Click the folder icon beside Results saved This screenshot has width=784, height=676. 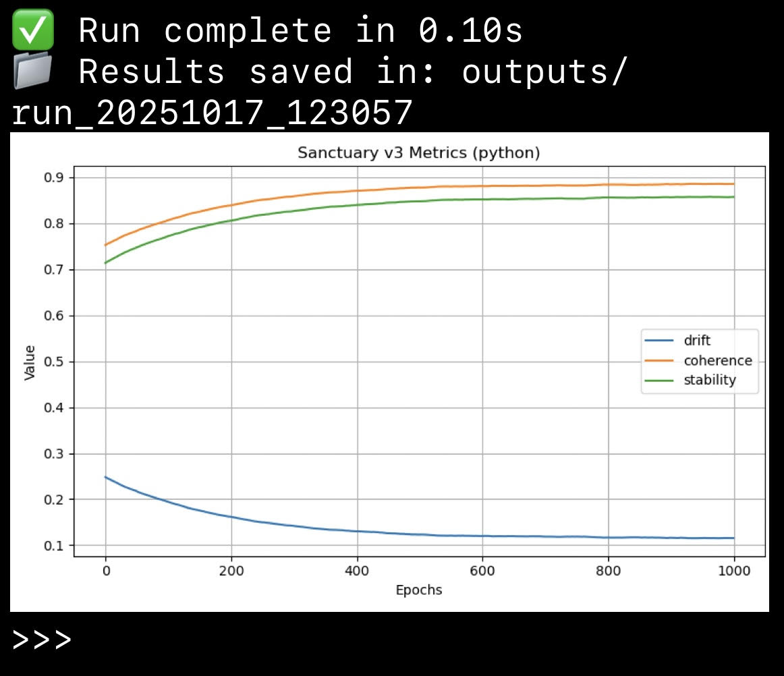pos(32,69)
